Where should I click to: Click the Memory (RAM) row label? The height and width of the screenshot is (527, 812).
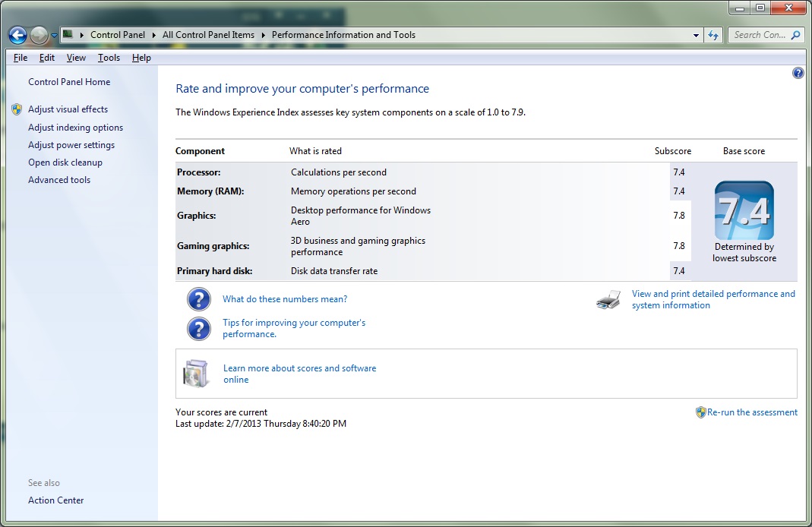[210, 191]
